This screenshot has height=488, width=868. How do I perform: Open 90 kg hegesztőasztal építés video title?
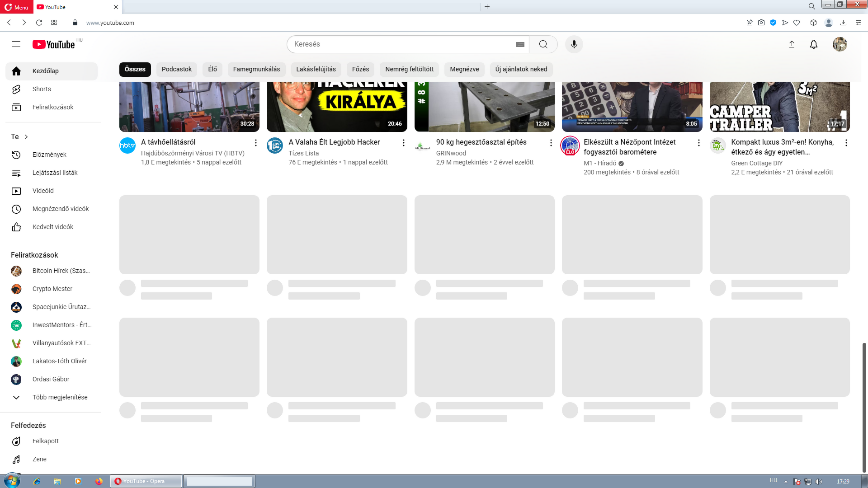tap(481, 142)
